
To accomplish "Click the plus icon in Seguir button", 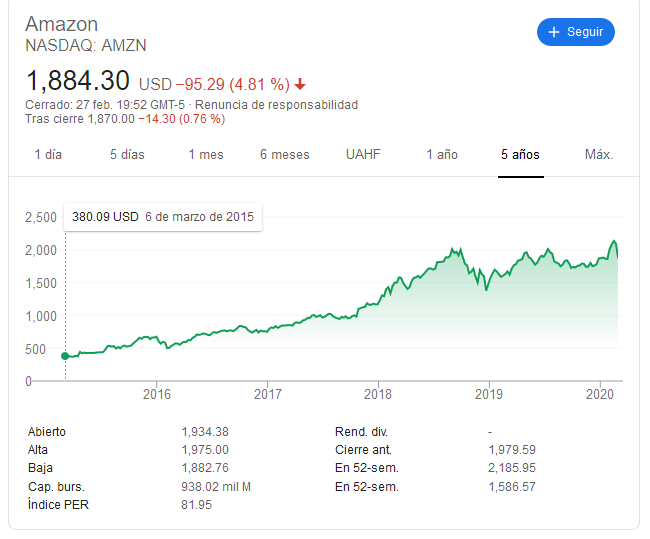I will pyautogui.click(x=553, y=32).
